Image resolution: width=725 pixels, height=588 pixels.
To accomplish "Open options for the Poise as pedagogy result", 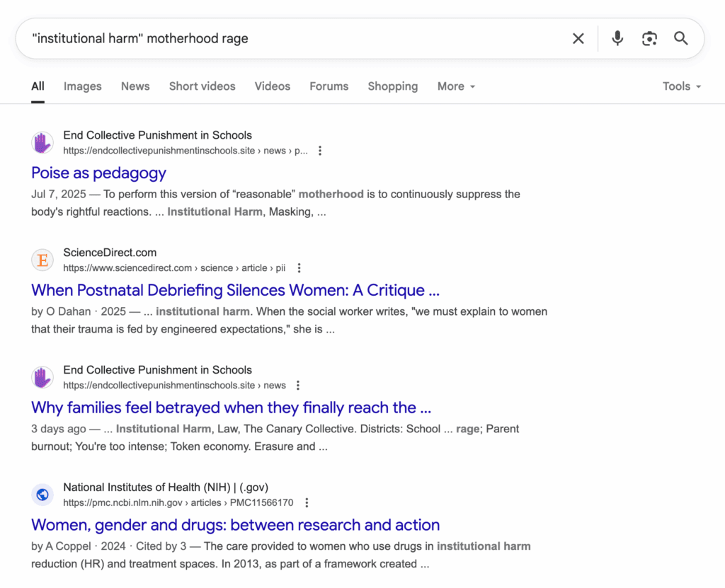I will tap(320, 150).
